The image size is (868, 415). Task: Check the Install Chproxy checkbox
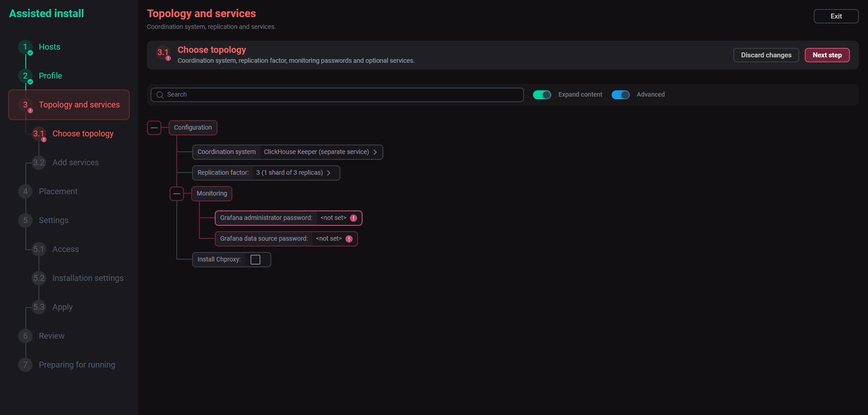pos(255,260)
